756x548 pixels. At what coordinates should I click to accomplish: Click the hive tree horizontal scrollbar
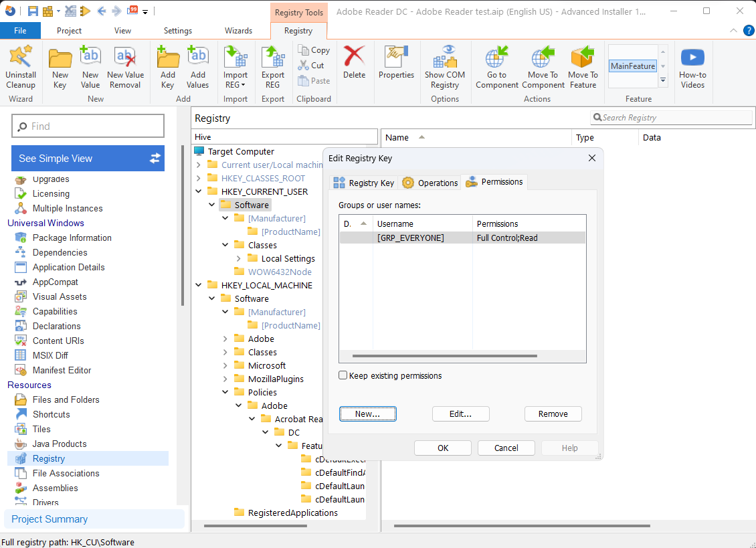tap(256, 526)
